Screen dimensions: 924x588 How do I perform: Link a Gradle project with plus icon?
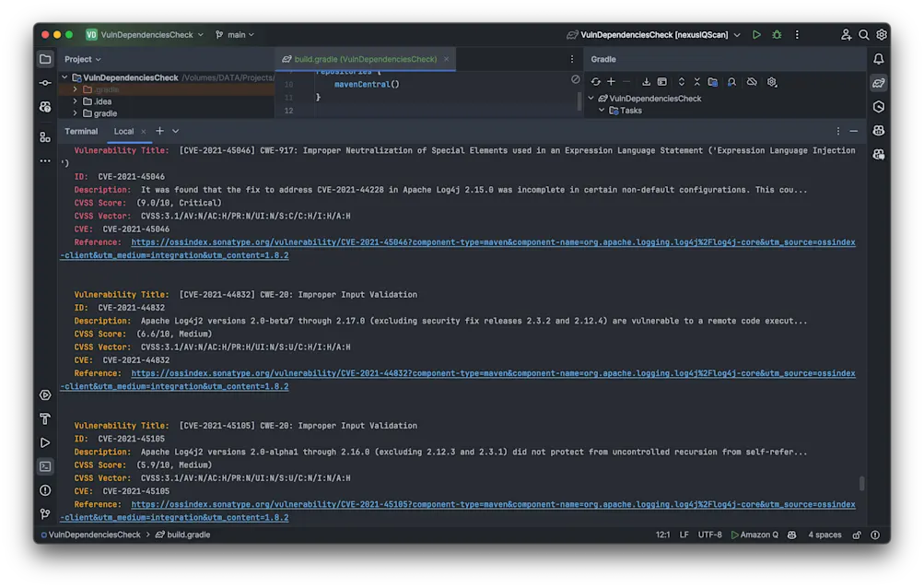pyautogui.click(x=611, y=82)
